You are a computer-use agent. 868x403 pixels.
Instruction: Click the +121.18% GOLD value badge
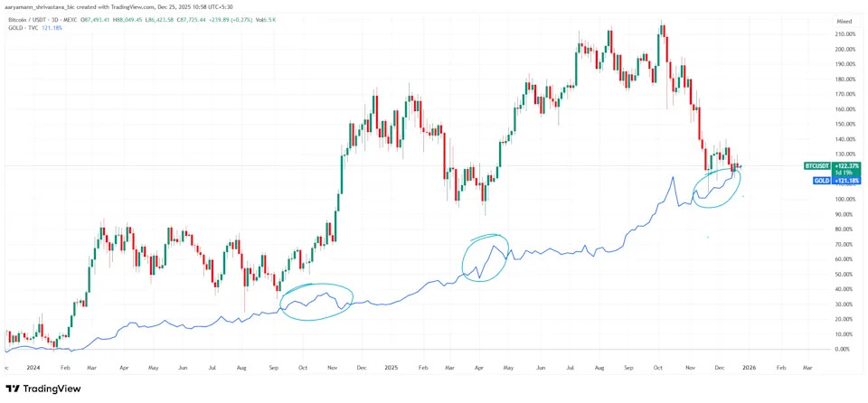click(848, 181)
